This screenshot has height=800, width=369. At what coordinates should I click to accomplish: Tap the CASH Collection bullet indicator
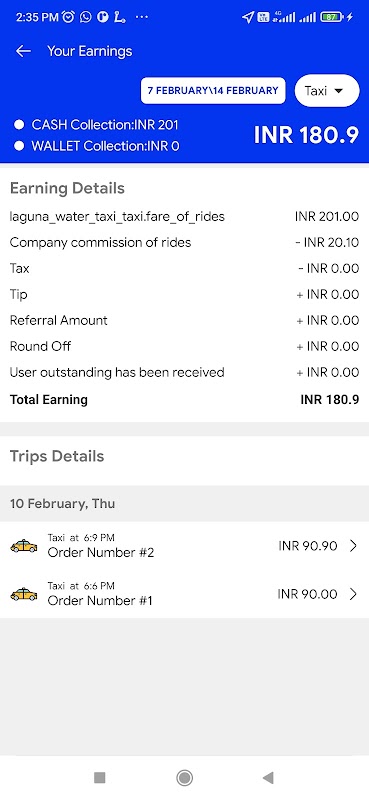coord(19,125)
